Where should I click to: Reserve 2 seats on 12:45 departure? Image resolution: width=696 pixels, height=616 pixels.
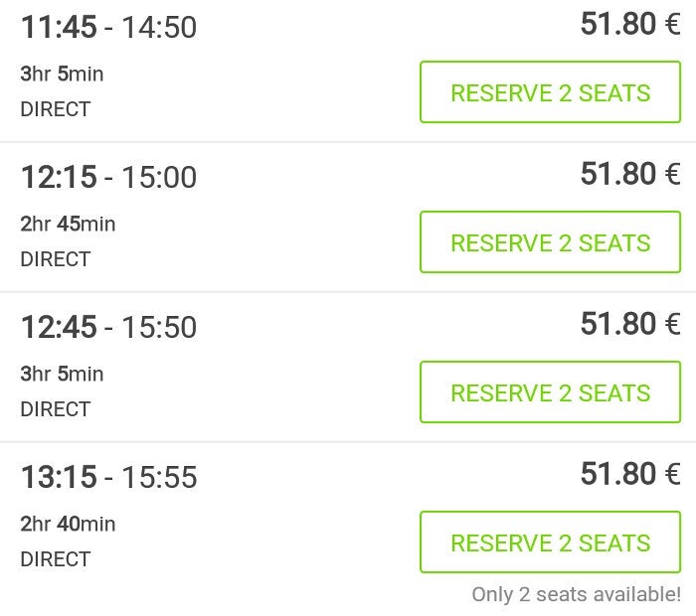coord(550,392)
